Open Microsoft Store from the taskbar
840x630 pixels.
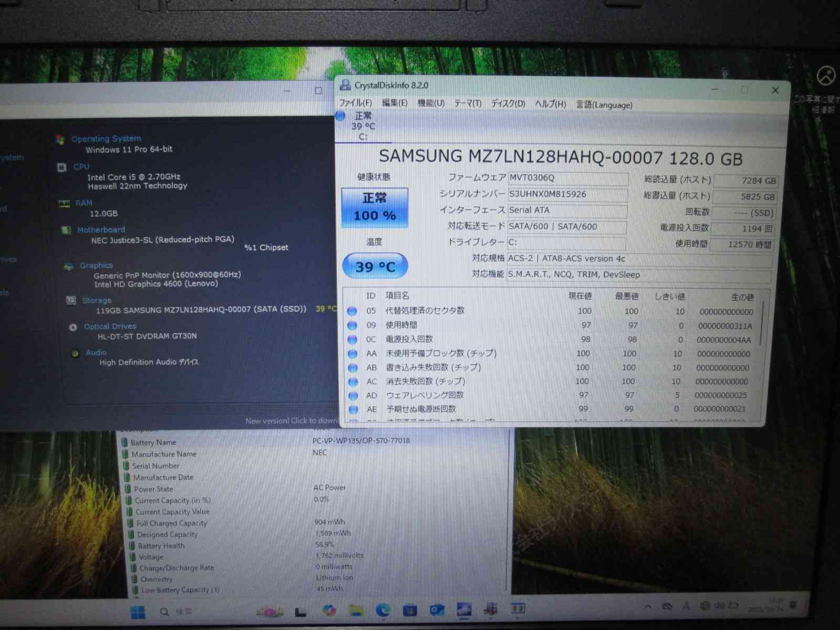pyautogui.click(x=409, y=610)
